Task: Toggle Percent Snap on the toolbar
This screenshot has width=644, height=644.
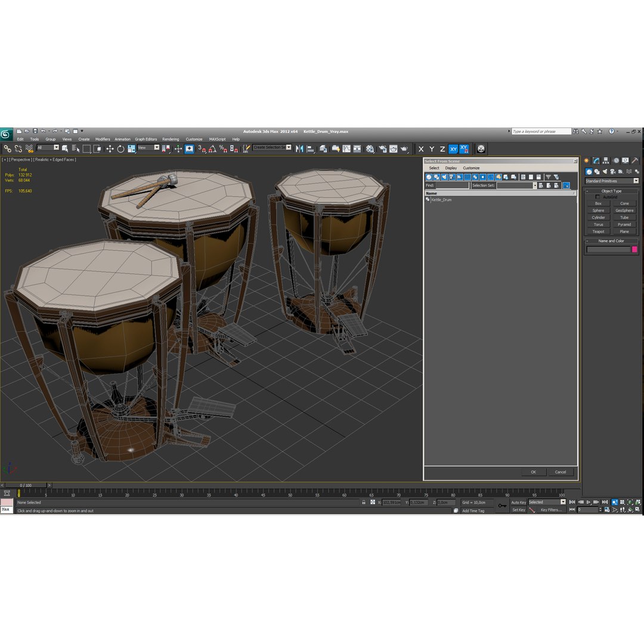Action: [x=223, y=148]
